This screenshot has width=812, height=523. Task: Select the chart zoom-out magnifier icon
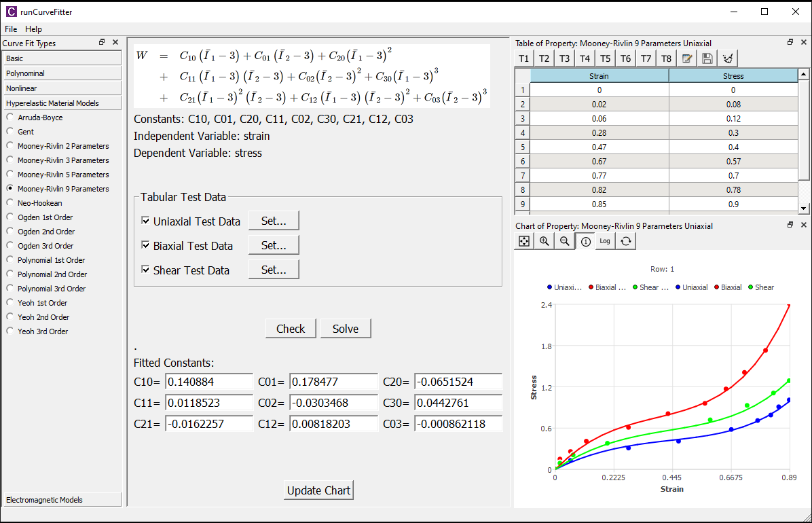(x=564, y=240)
